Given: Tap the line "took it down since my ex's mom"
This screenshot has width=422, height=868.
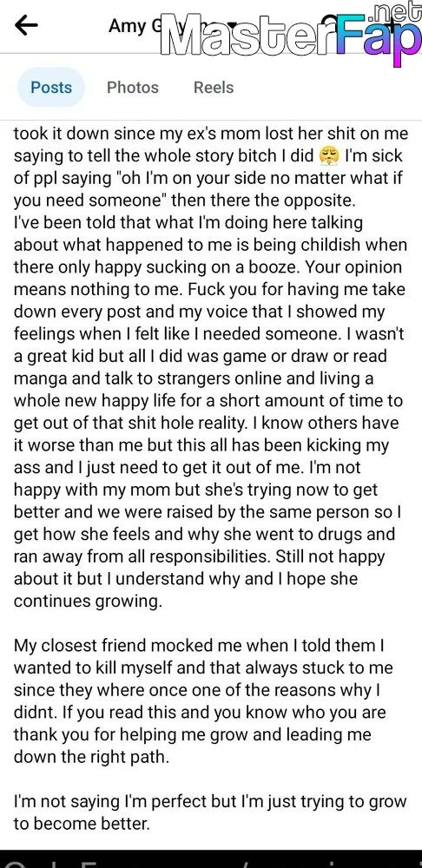Looking at the screenshot, I should point(210,134).
